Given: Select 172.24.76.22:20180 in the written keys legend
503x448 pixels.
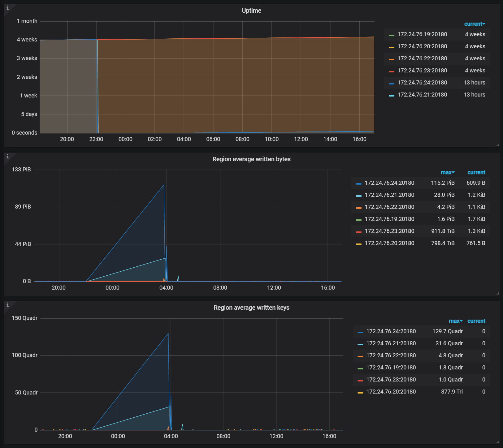Looking at the screenshot, I should [x=391, y=355].
